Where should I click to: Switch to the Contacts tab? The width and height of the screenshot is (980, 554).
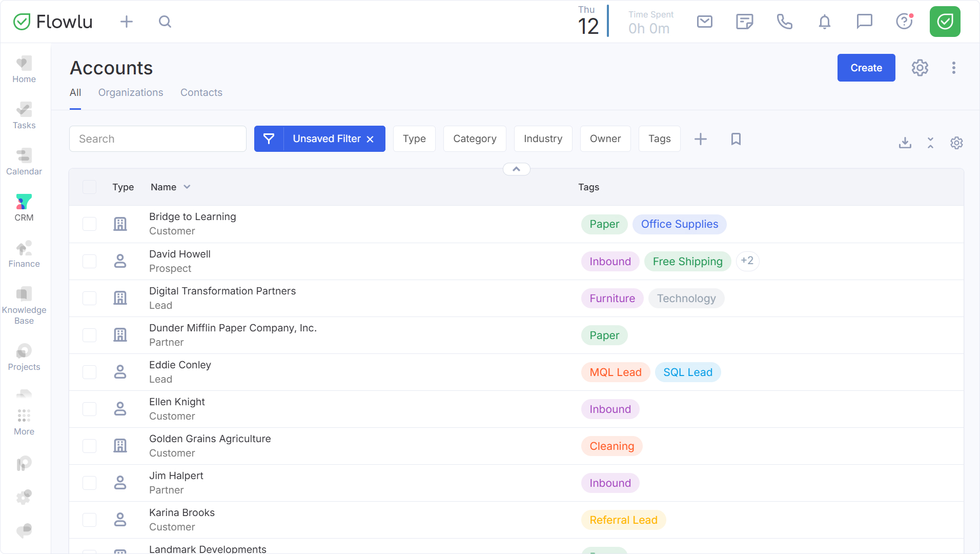click(201, 93)
